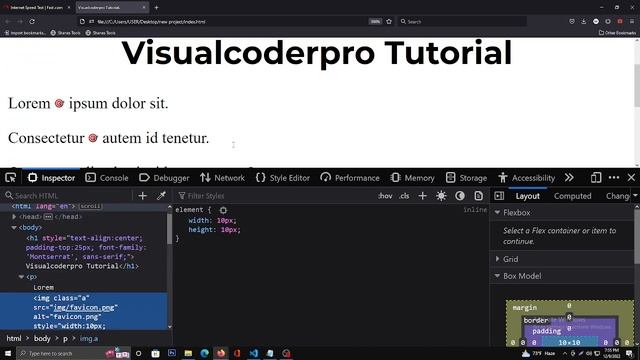
Task: Create new node with plus icon
Action: (x=142, y=196)
